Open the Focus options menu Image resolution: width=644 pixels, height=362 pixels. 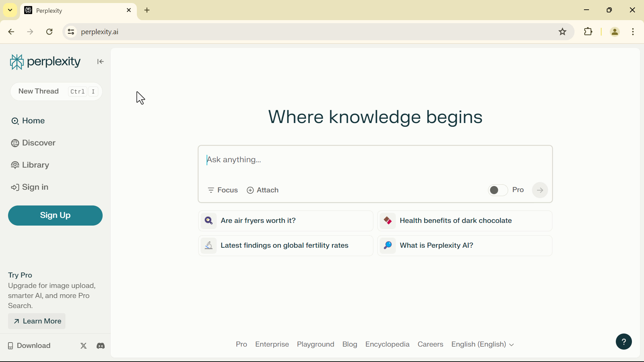point(223,190)
